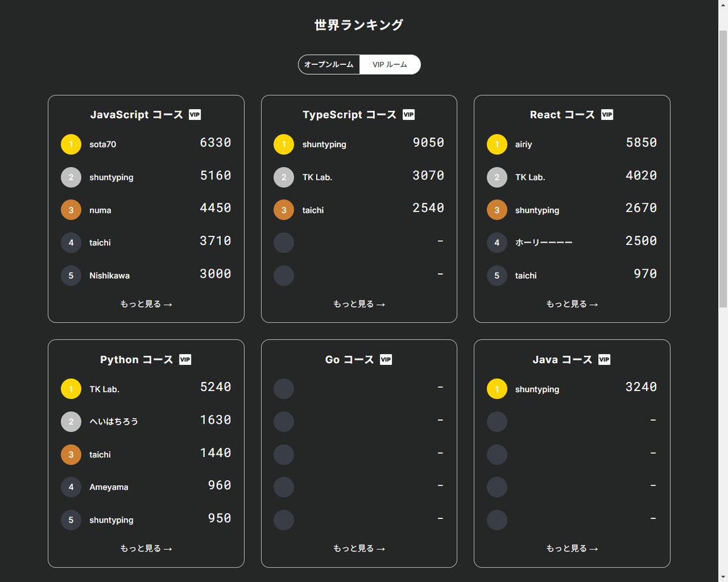
Task: Select taichi in Python コース ranking
Action: click(x=100, y=455)
